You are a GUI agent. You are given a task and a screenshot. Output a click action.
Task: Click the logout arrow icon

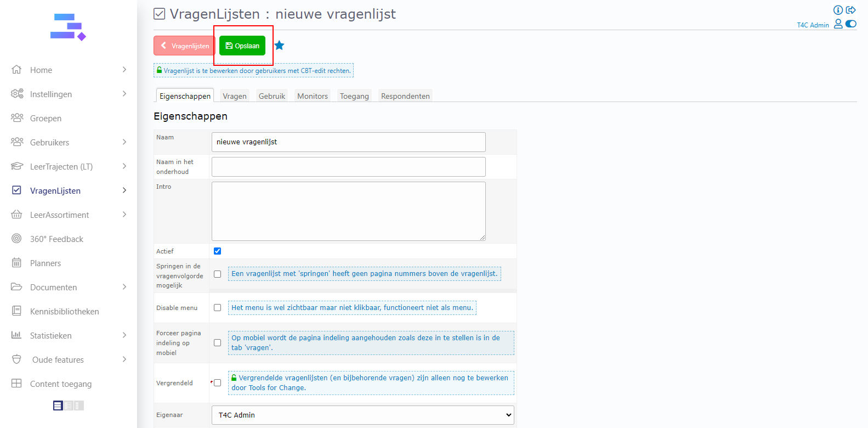tap(851, 10)
